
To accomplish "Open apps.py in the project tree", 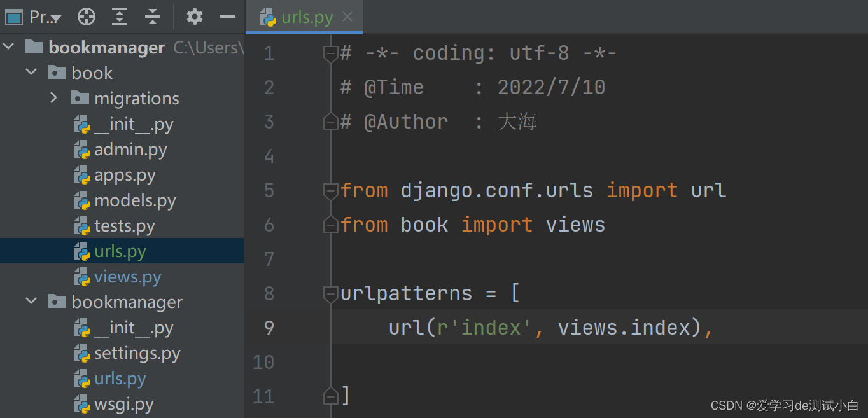I will click(x=125, y=175).
